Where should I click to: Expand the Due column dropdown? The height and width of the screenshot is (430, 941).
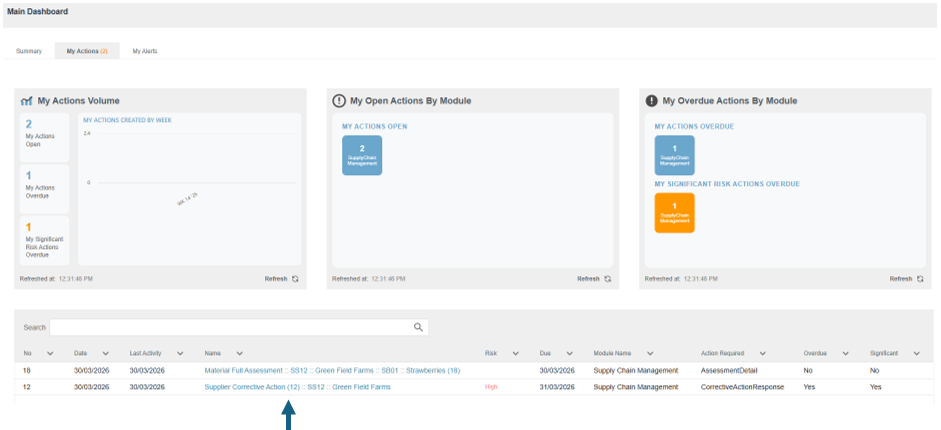coord(570,354)
